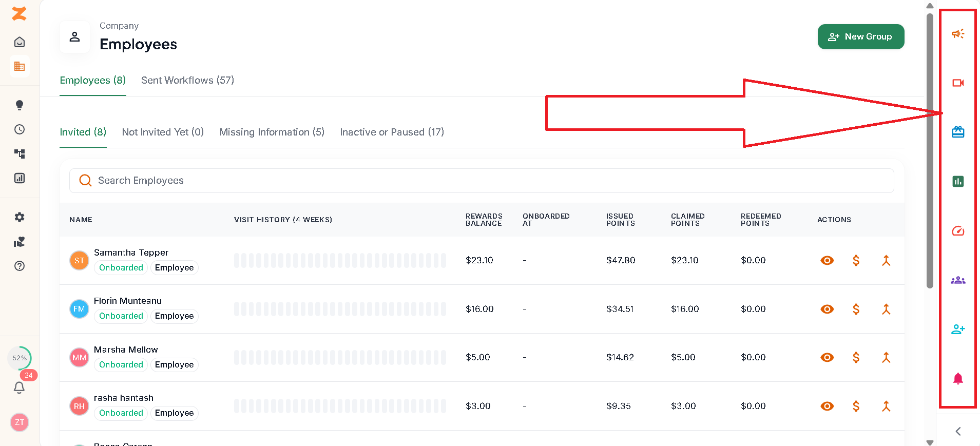Image resolution: width=980 pixels, height=446 pixels.
Task: Click Florin Munteanu's visit history bar
Action: (340, 309)
